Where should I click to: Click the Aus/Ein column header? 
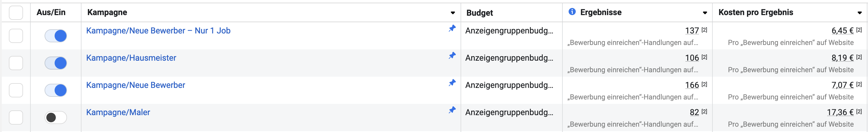[51, 12]
